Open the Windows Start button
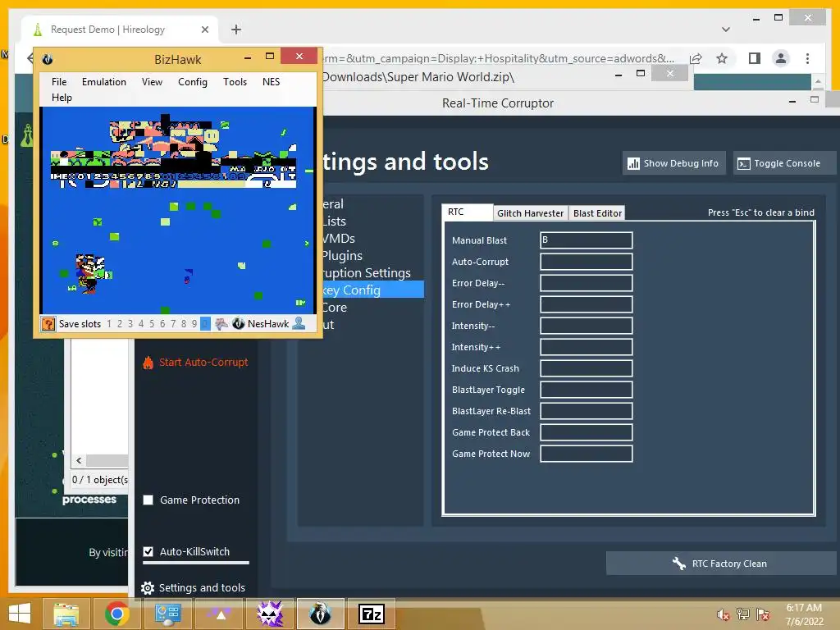840x630 pixels. click(x=21, y=614)
